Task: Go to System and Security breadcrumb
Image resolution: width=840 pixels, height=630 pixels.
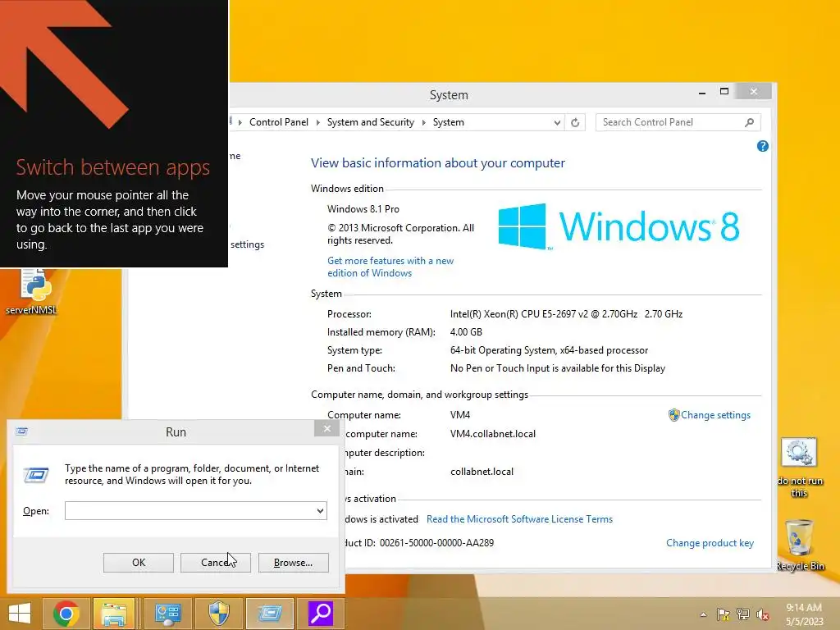Action: coord(371,122)
